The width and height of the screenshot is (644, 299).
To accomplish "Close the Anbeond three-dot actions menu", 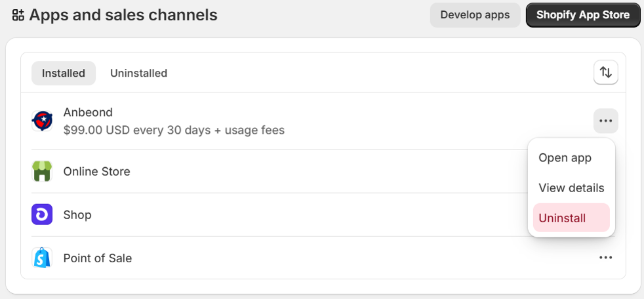I will (x=605, y=121).
